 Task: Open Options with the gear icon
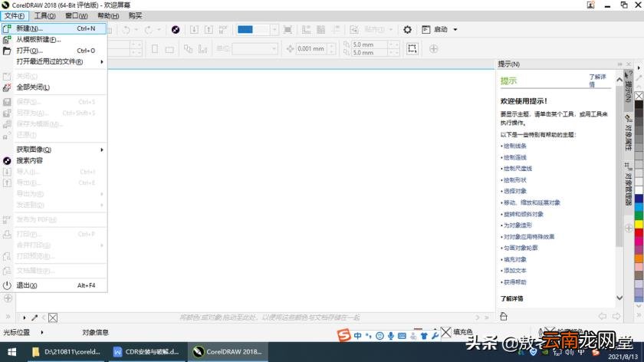point(407,30)
